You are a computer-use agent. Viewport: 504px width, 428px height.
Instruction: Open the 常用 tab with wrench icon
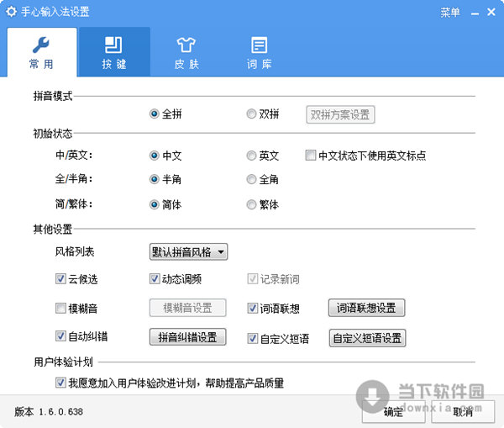42,52
